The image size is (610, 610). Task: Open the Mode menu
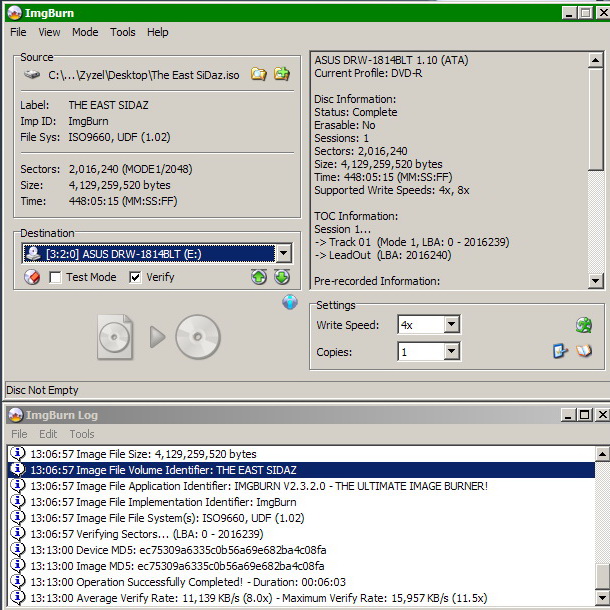[85, 32]
